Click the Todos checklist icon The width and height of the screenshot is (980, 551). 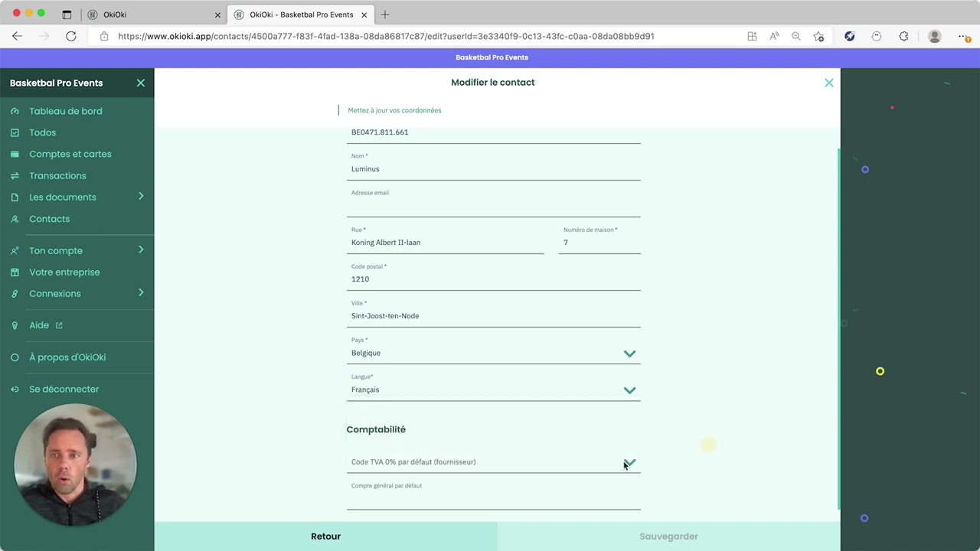pos(15,132)
